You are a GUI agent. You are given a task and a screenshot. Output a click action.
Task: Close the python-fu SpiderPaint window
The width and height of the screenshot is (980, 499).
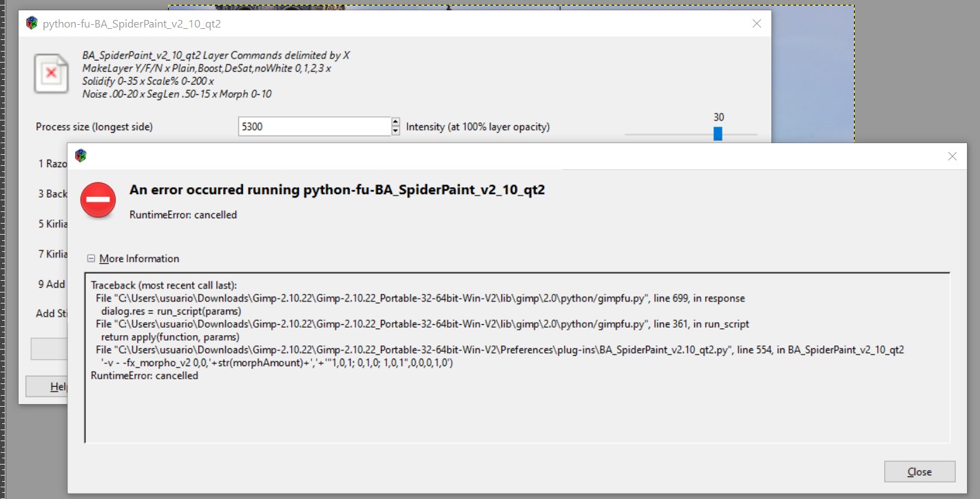pyautogui.click(x=756, y=23)
